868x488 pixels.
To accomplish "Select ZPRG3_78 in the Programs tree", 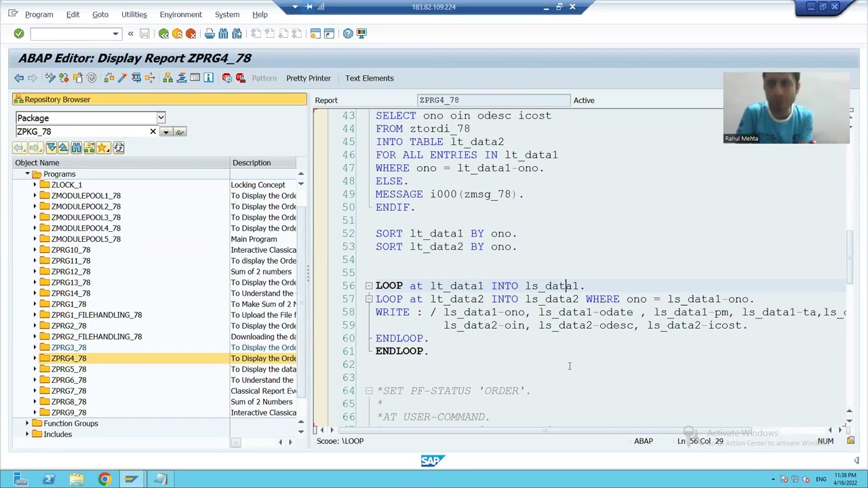I will coord(68,348).
